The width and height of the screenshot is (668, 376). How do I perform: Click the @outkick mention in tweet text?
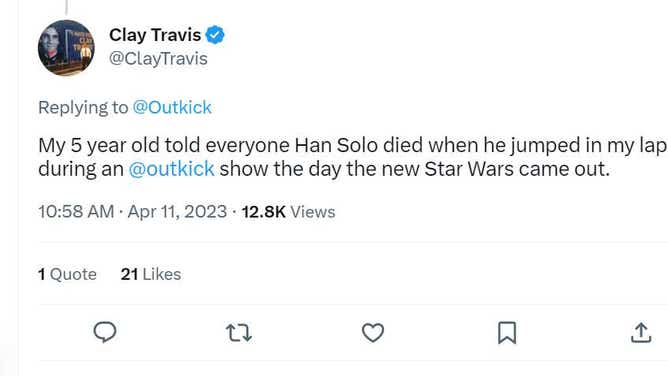click(x=171, y=169)
